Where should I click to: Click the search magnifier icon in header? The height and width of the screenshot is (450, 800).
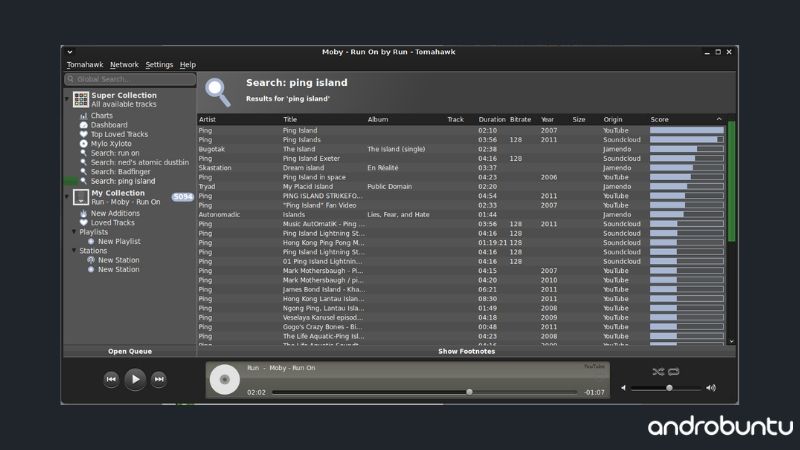click(218, 92)
